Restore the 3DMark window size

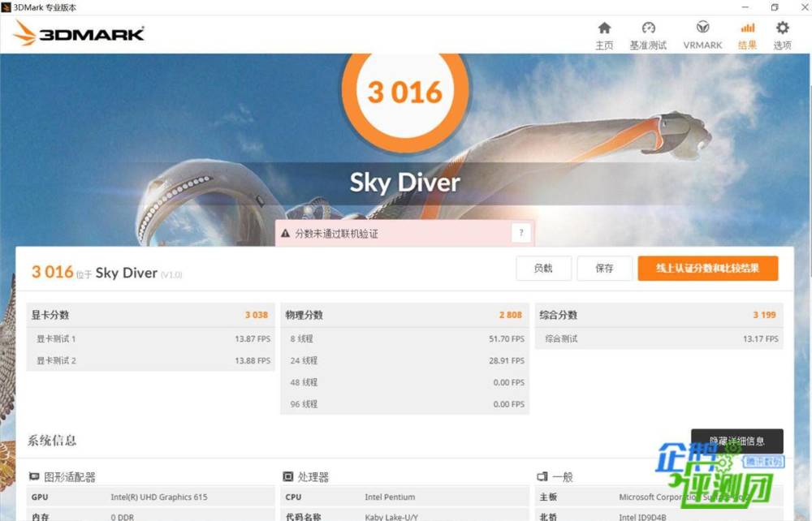coord(775,7)
